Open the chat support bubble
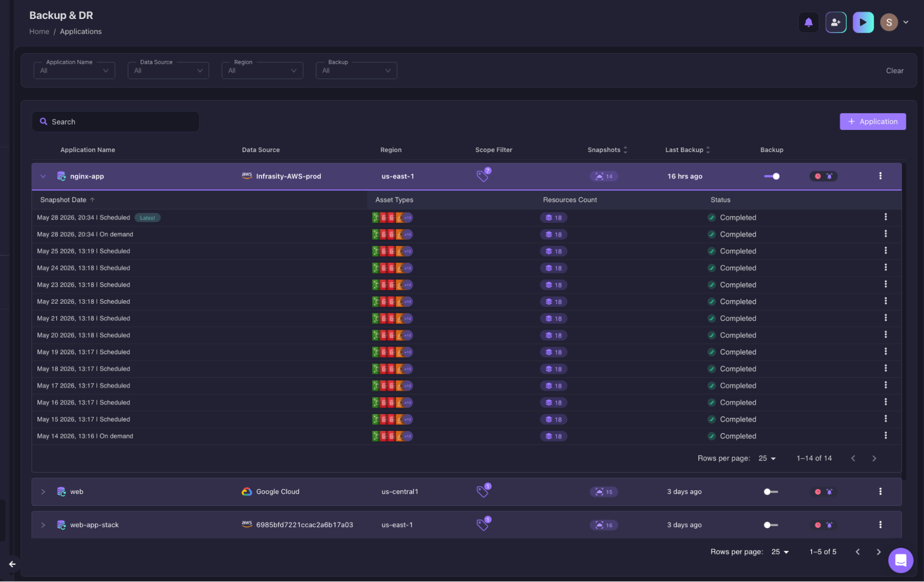Image resolution: width=924 pixels, height=582 pixels. tap(900, 560)
